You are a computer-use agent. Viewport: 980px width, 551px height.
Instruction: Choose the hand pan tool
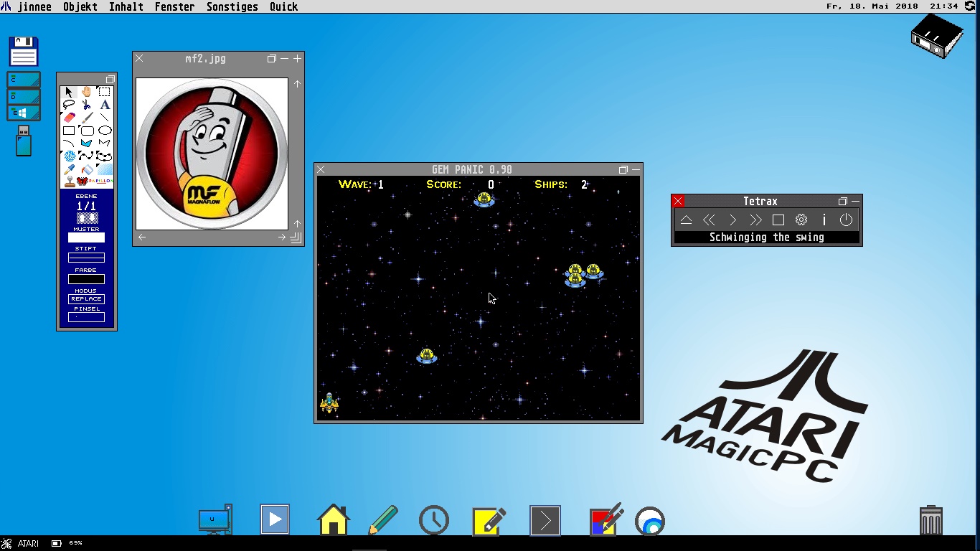pyautogui.click(x=87, y=92)
